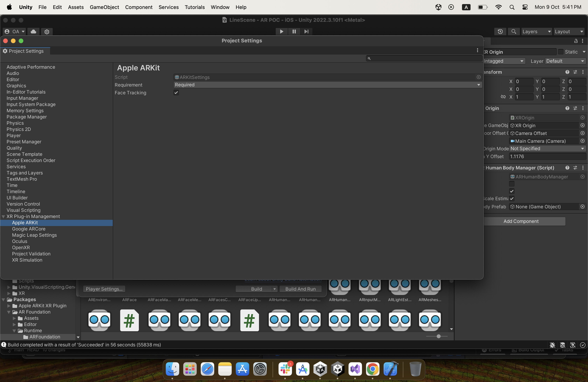Select the ARFoundation folder in Project tree
The height and width of the screenshot is (382, 588).
click(x=45, y=337)
